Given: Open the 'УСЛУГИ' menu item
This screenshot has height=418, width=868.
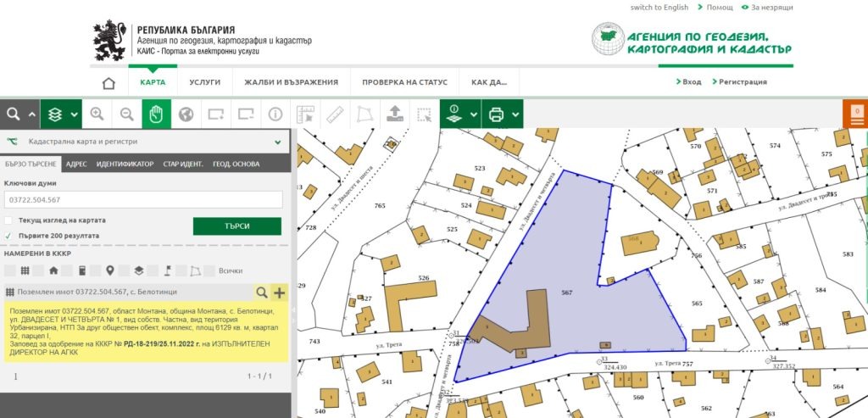Looking at the screenshot, I should (204, 82).
